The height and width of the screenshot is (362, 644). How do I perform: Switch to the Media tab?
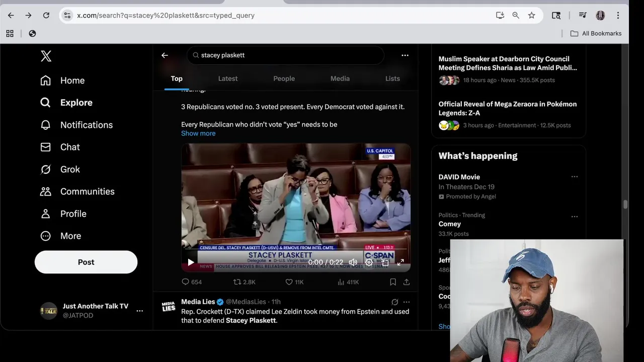click(x=340, y=78)
